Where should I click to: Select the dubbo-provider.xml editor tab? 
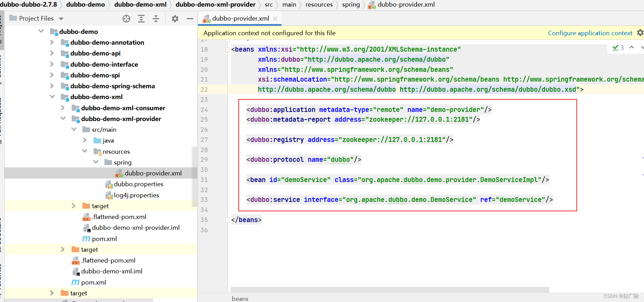point(240,18)
